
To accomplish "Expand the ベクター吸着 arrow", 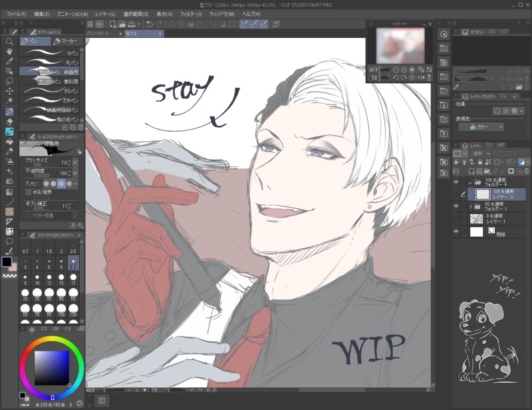I will pos(75,215).
